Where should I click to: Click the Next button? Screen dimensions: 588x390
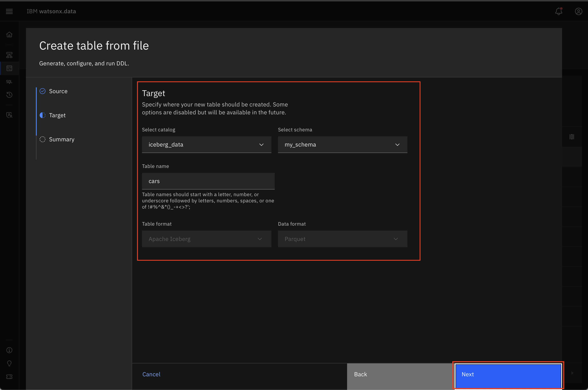[508, 374]
